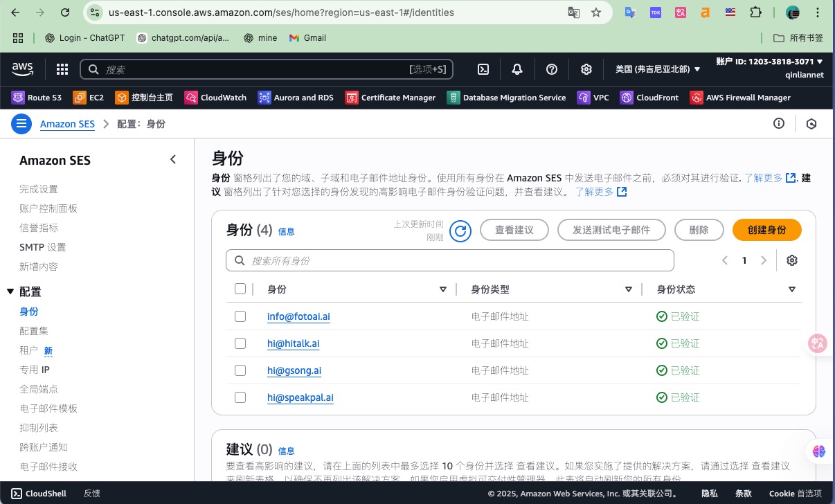Open the info panel icon beside breadcrumb
This screenshot has width=835, height=504.
click(x=779, y=124)
